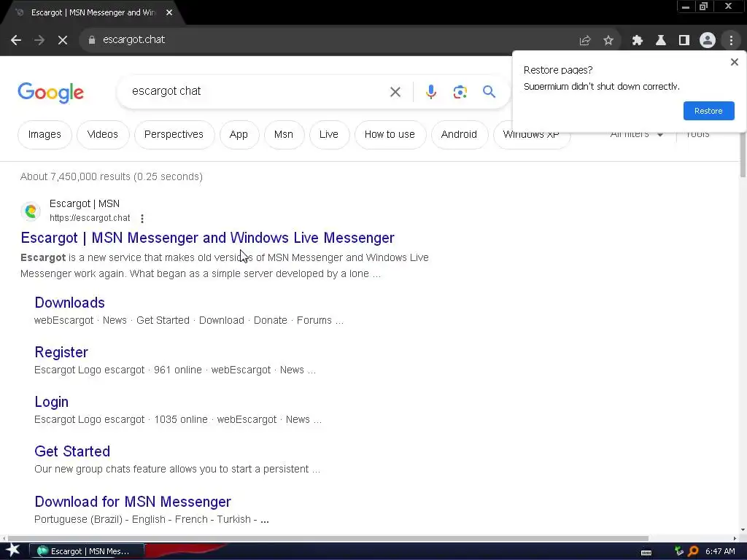
Task: Open the profile avatar menu
Action: 708,41
